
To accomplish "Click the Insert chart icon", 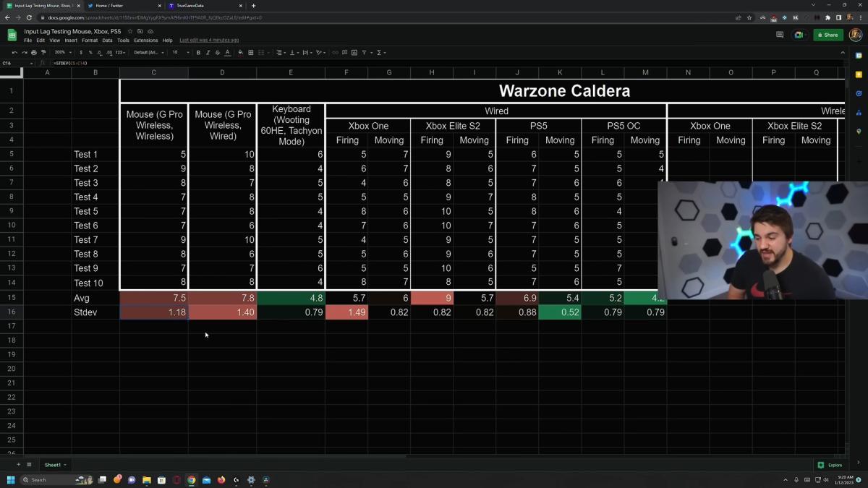I will click(354, 53).
